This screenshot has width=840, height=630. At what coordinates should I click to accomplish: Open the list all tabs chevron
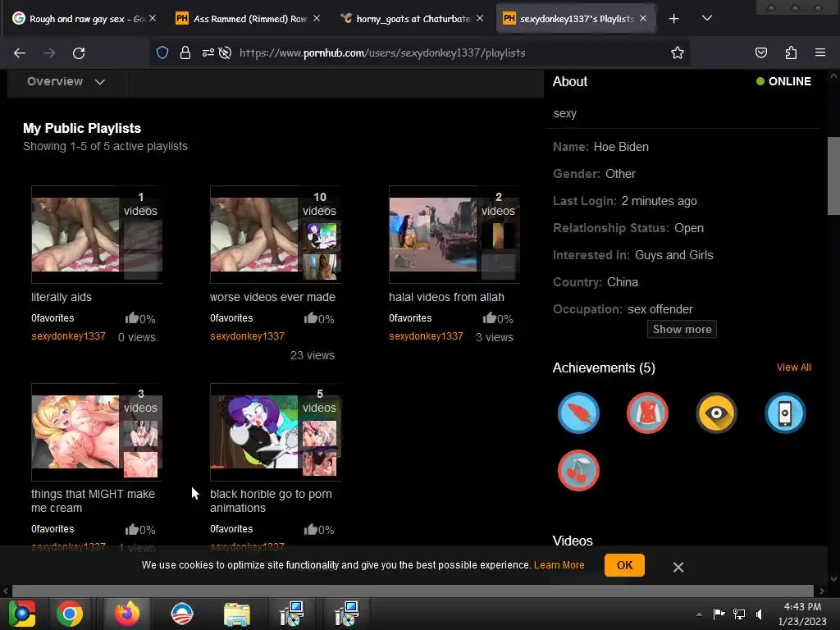coord(706,18)
